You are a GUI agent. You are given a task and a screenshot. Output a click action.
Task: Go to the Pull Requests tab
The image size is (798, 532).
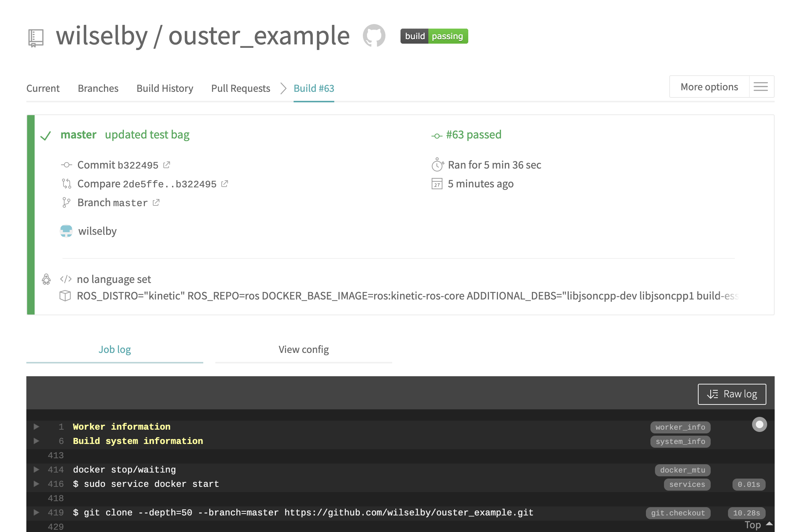coord(241,88)
